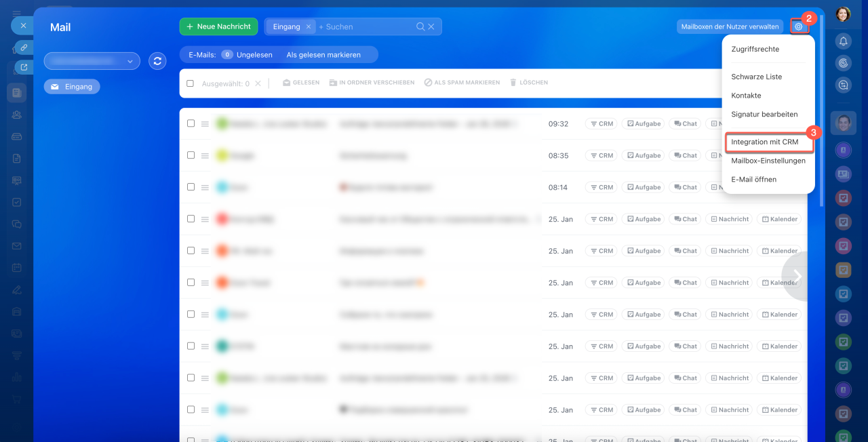This screenshot has width=868, height=442.
Task: Remove the Eingang filter chip
Action: (x=308, y=26)
